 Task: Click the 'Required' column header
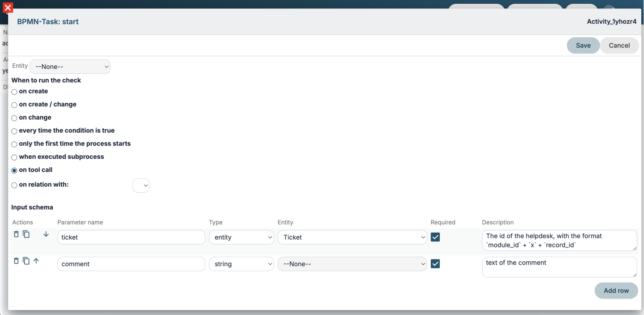443,222
